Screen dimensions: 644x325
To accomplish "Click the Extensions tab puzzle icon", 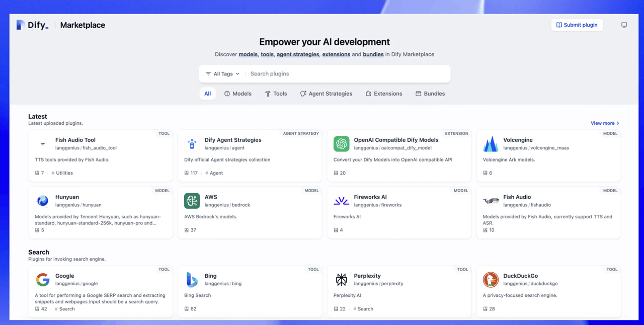I will (x=368, y=94).
